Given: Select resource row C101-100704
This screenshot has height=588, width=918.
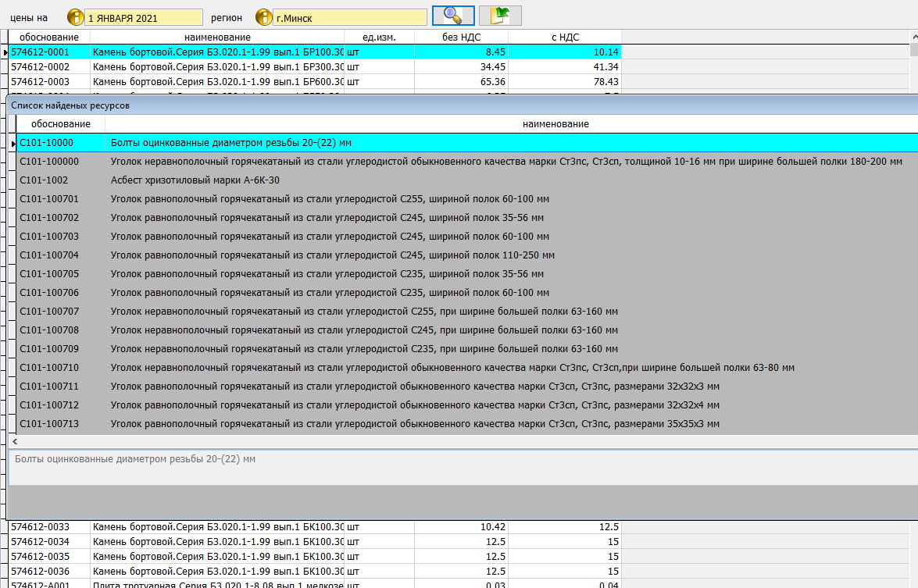Looking at the screenshot, I should click(467, 255).
